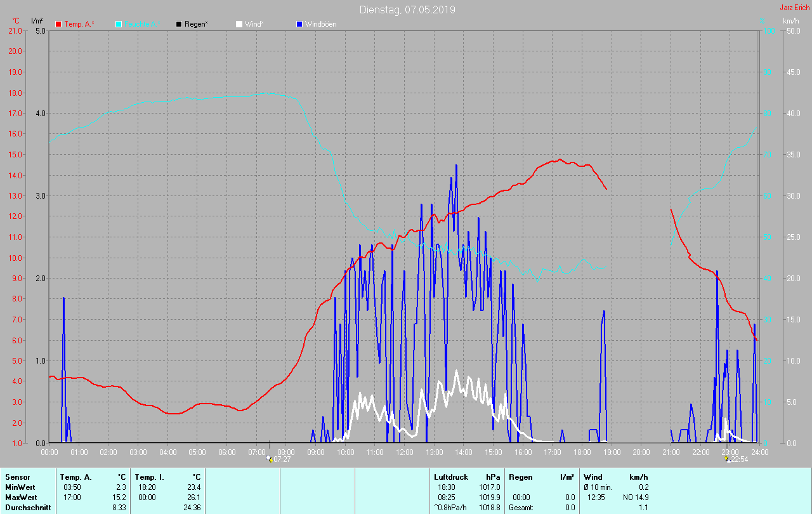
Task: Click the cyan Feuchte A. legend square
Action: [x=119, y=24]
